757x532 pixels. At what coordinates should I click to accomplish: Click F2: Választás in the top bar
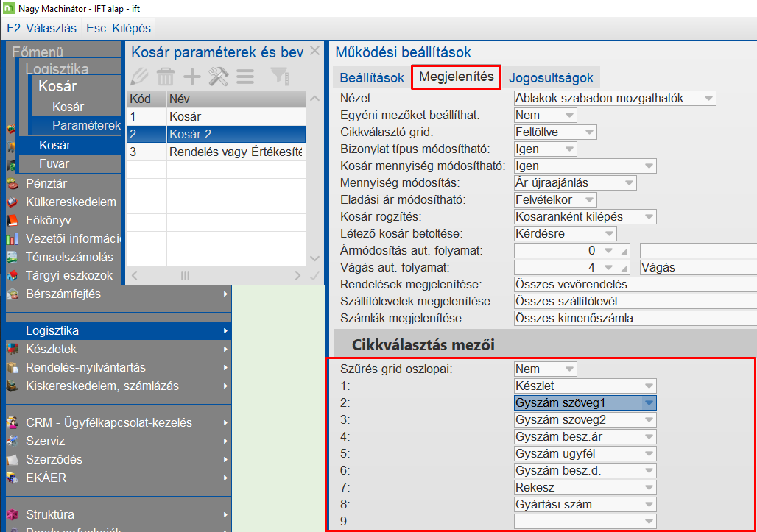pyautogui.click(x=41, y=28)
